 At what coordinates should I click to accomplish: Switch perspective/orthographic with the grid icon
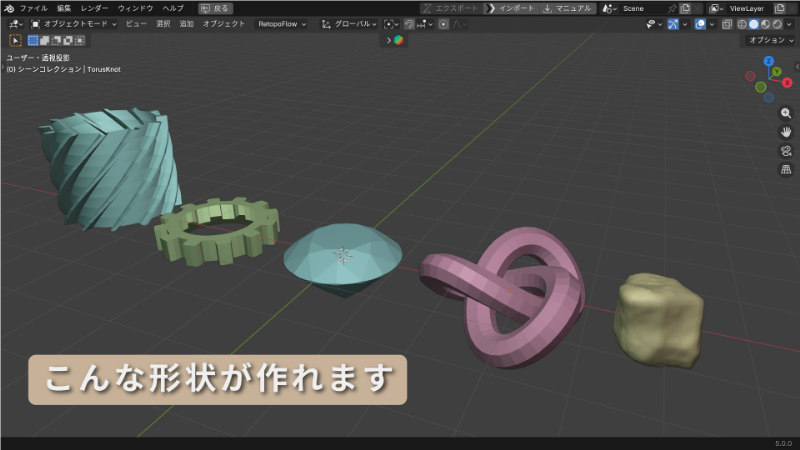click(786, 169)
